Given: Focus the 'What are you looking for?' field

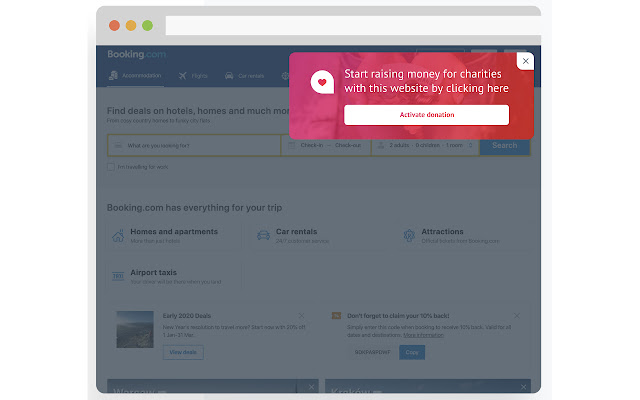Looking at the screenshot, I should click(x=194, y=145).
